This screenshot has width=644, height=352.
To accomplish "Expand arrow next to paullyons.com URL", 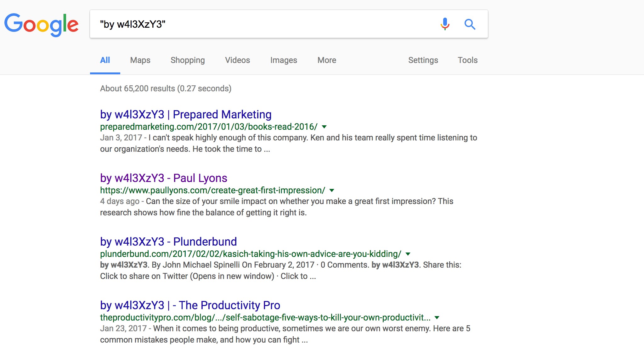I will click(332, 190).
